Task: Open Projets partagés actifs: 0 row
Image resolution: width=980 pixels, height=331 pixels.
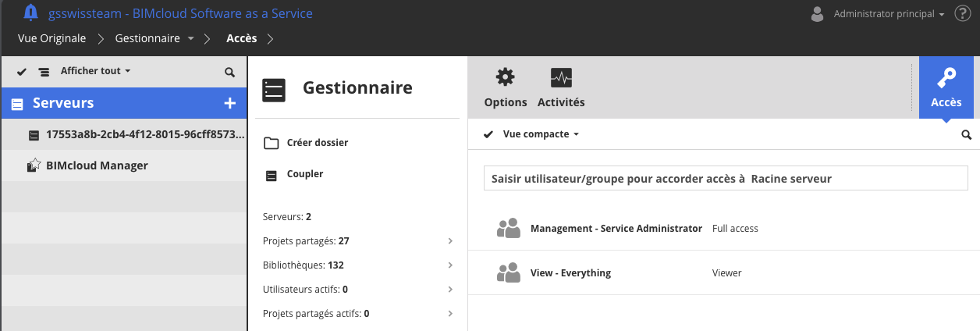Action: point(359,314)
